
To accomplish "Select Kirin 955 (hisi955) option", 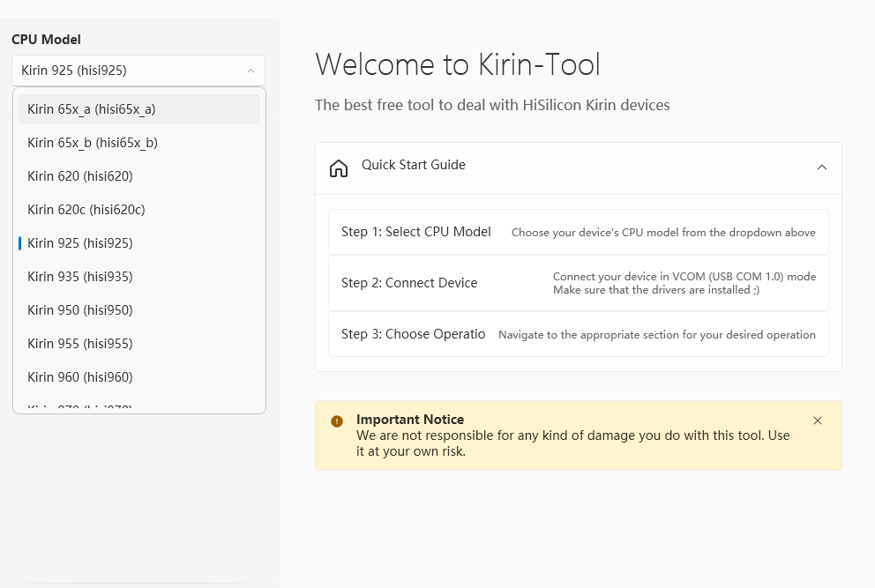I will 139,344.
